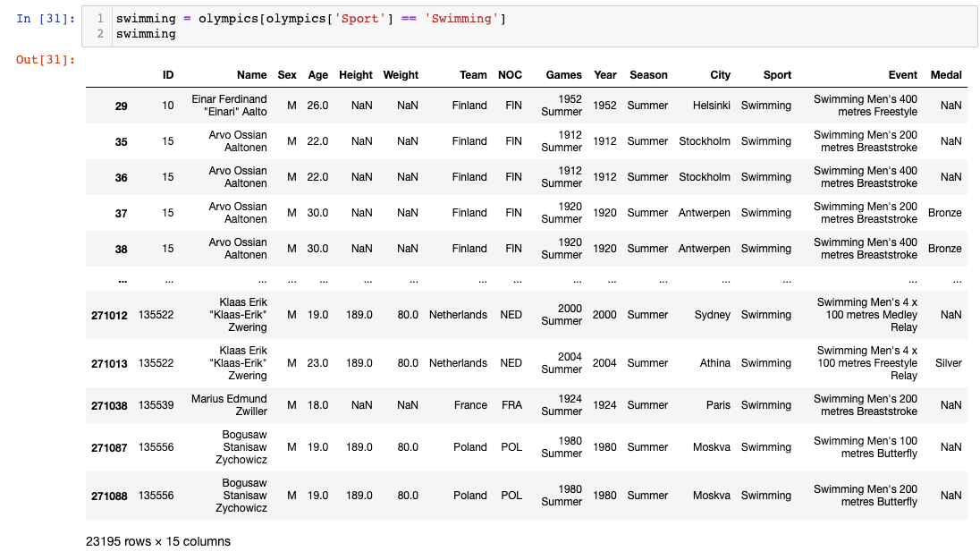
Task: Click FRA in the NOC column
Action: (511, 405)
